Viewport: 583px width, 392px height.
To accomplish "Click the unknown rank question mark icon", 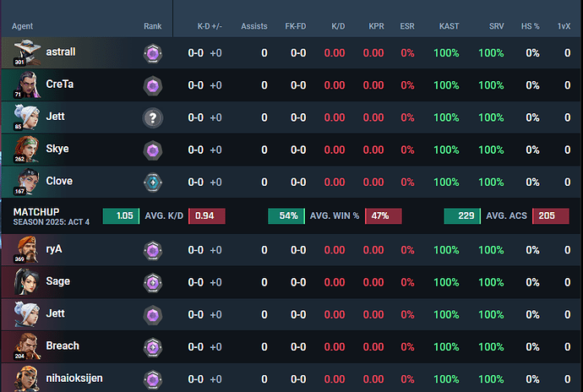I will click(153, 118).
